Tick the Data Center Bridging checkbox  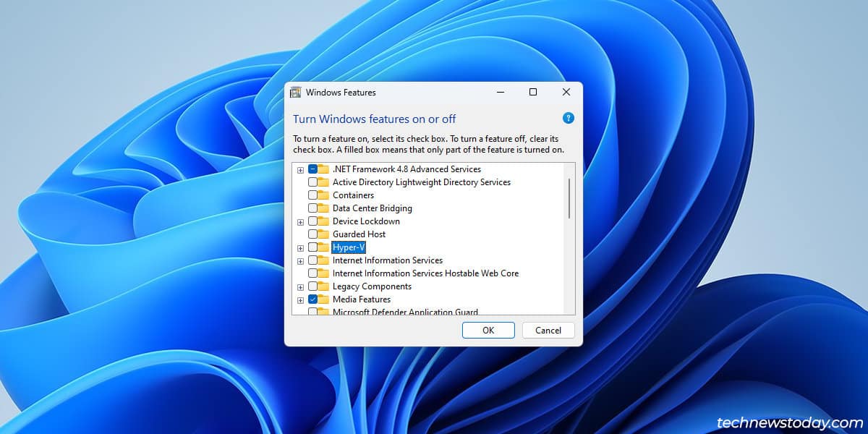(312, 208)
